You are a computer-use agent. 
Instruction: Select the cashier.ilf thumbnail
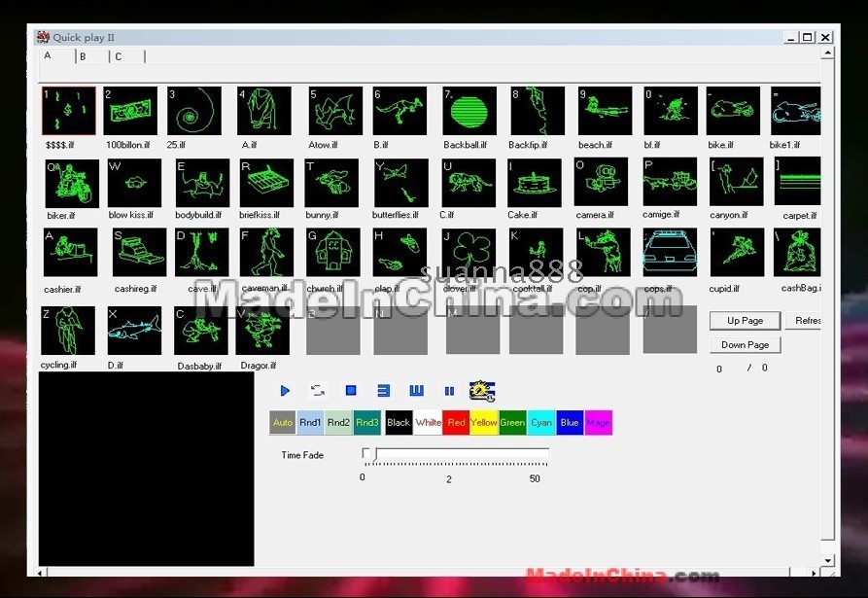[x=70, y=253]
